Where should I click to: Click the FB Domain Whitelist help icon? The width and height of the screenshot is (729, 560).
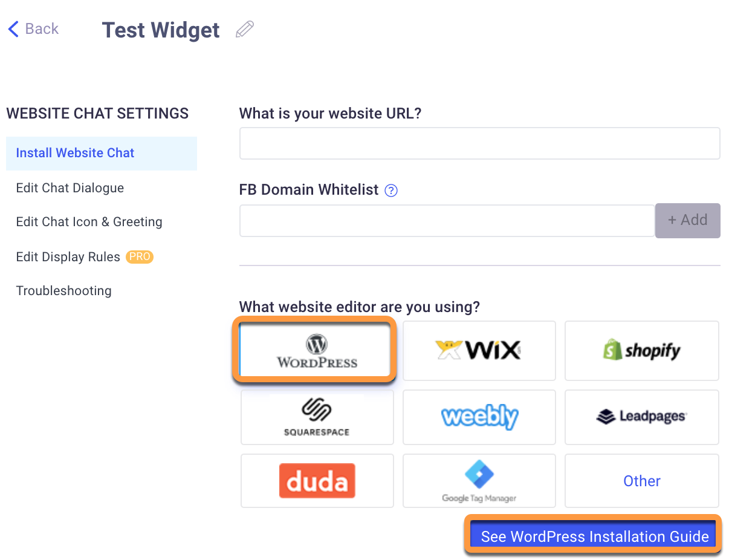[x=392, y=190]
